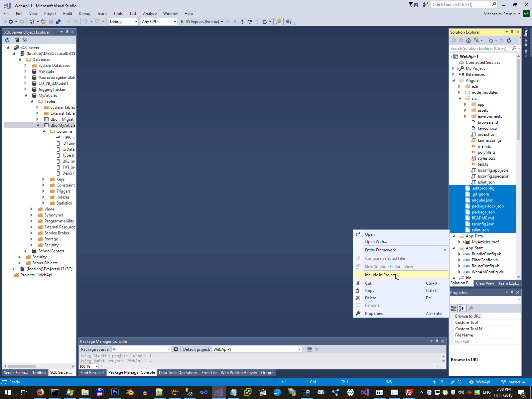The image size is (532, 399).
Task: Select the JoggingTracker database
Action: pyautogui.click(x=52, y=89)
